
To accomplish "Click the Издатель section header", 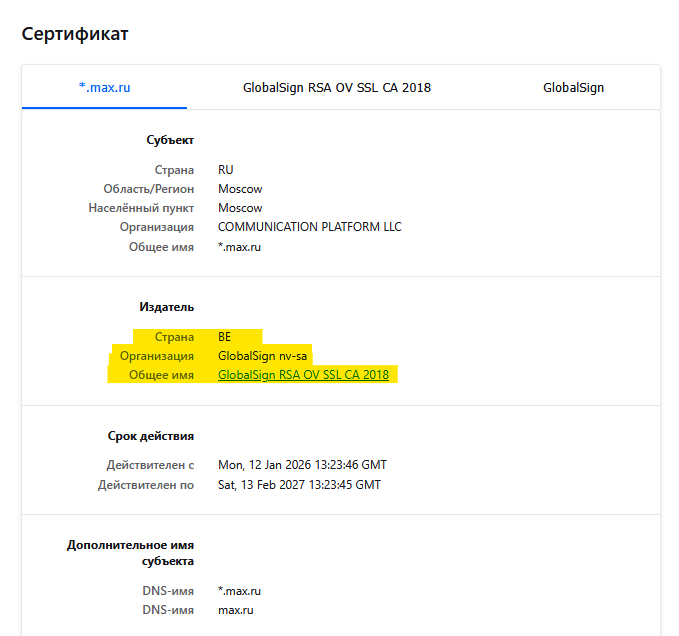I will (167, 307).
